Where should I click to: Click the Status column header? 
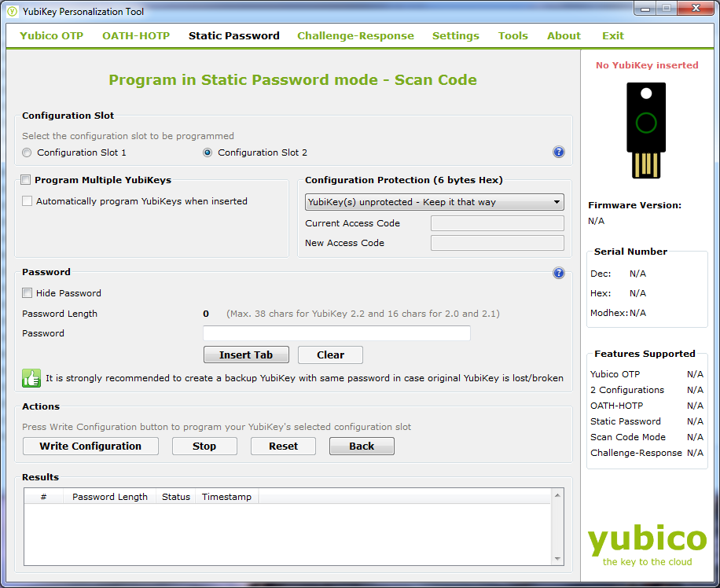pos(176,497)
